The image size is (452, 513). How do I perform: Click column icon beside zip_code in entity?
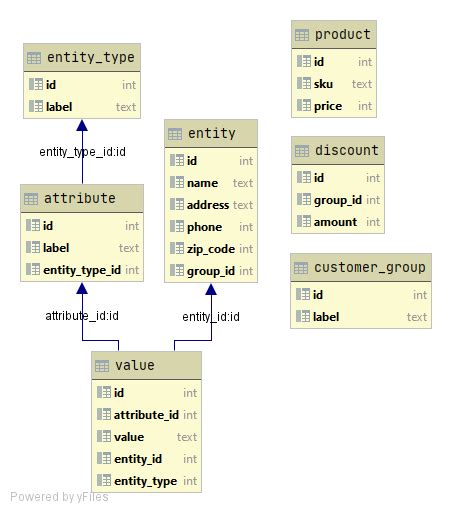(x=177, y=248)
